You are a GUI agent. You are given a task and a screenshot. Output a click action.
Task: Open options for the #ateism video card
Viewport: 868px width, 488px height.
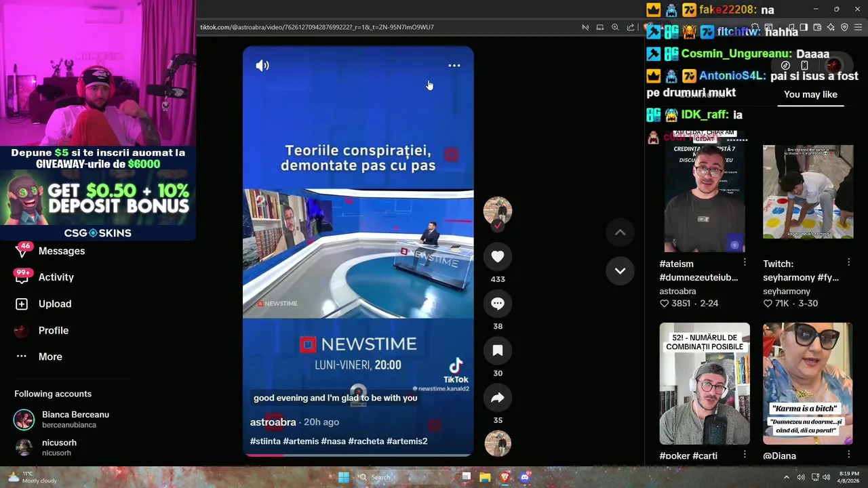click(x=745, y=262)
